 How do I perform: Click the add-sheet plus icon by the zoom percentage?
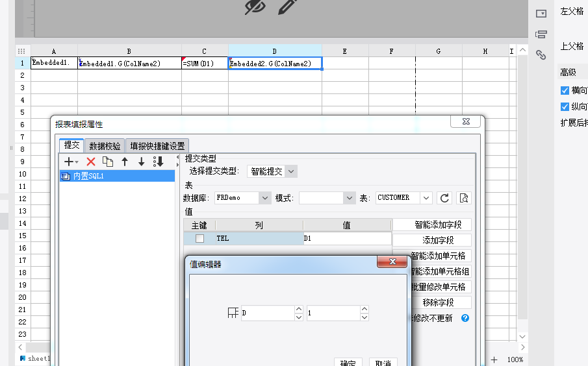(x=494, y=360)
